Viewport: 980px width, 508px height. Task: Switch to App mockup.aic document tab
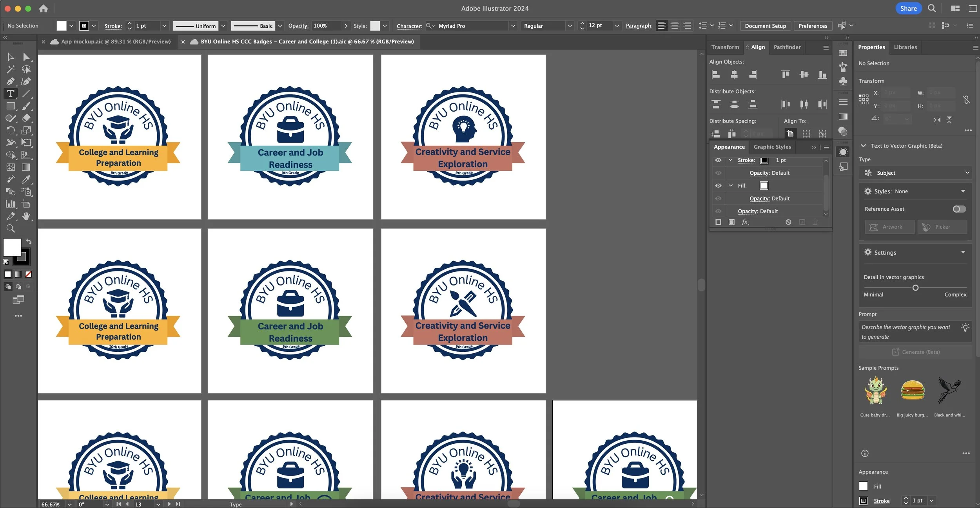click(x=116, y=42)
